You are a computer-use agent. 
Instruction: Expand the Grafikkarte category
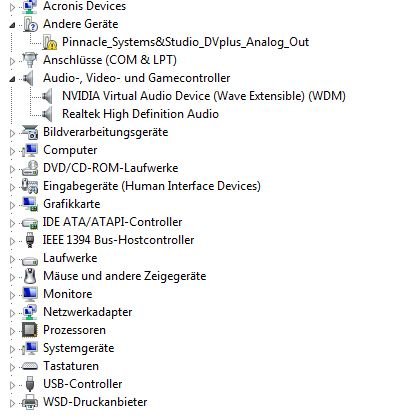[12, 205]
